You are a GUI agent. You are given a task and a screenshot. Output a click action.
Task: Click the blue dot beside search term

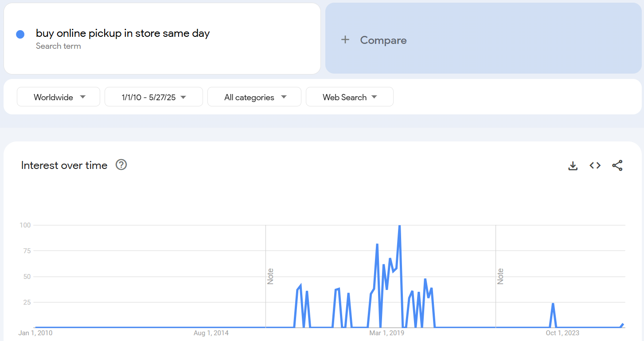(x=20, y=35)
